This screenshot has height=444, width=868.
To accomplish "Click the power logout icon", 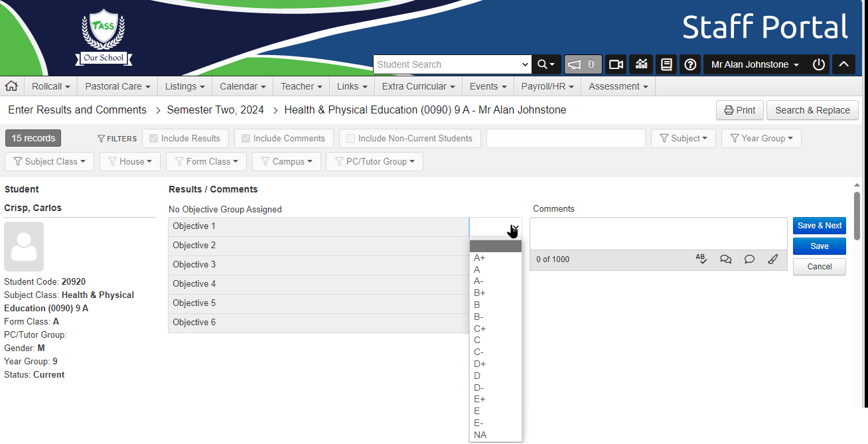I will (x=819, y=64).
